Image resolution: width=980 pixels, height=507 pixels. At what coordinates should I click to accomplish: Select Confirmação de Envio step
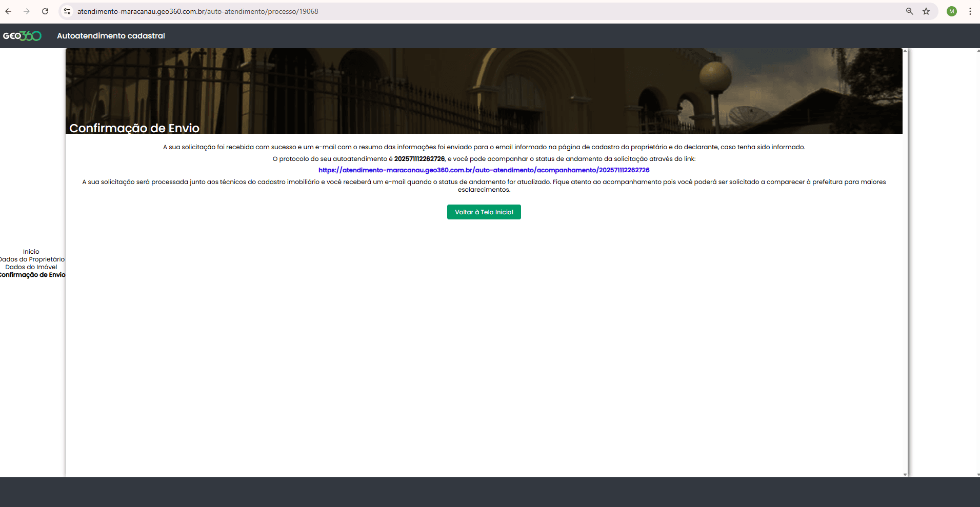(x=32, y=275)
